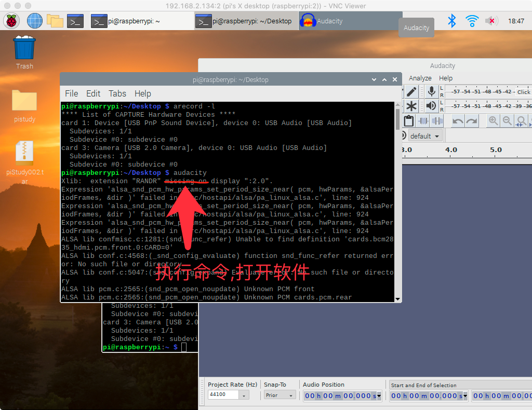Click the 'arecord -l' command text in terminal
This screenshot has width=532, height=410.
(x=194, y=106)
